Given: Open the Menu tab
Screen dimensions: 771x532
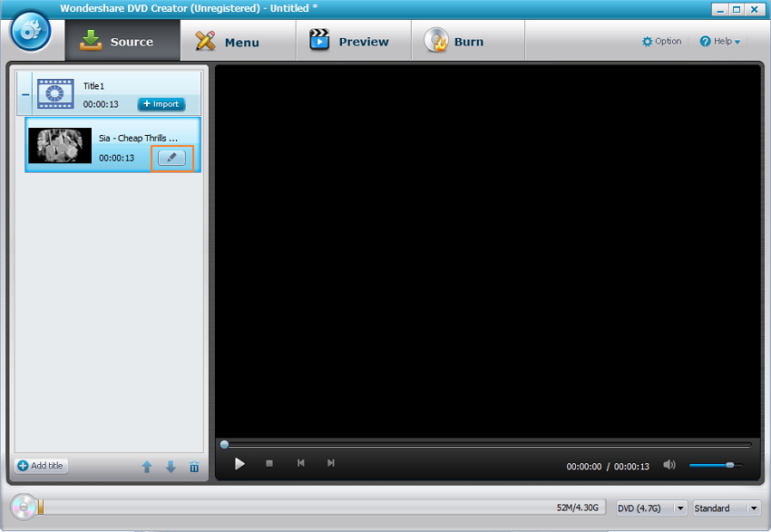Looking at the screenshot, I should (238, 41).
